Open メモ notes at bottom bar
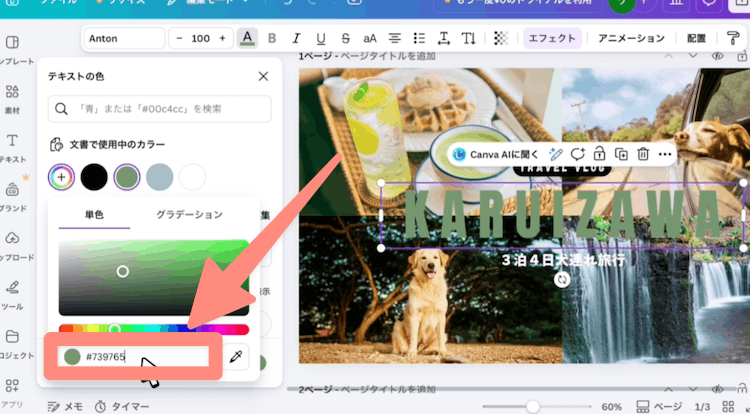 tap(65, 407)
